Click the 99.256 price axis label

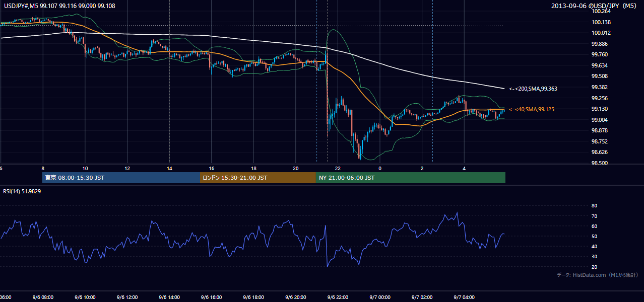pyautogui.click(x=600, y=98)
